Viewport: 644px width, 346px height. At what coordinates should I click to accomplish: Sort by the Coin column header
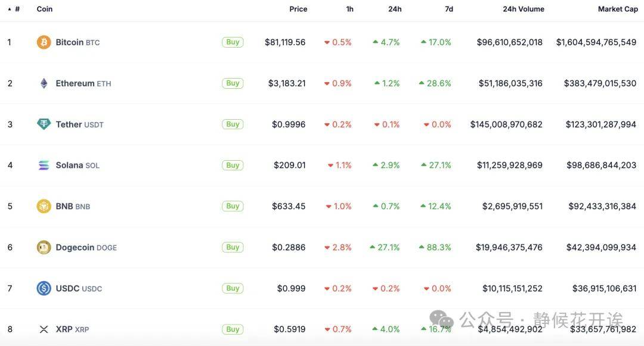tap(44, 9)
